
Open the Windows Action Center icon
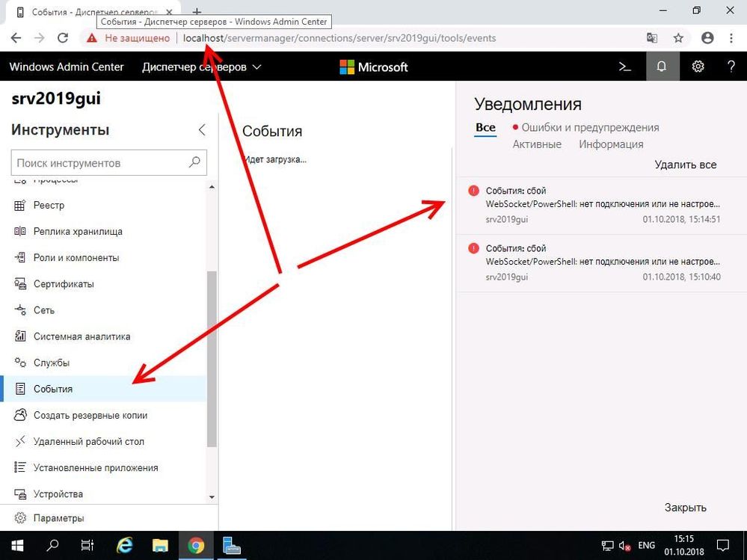click(x=723, y=546)
